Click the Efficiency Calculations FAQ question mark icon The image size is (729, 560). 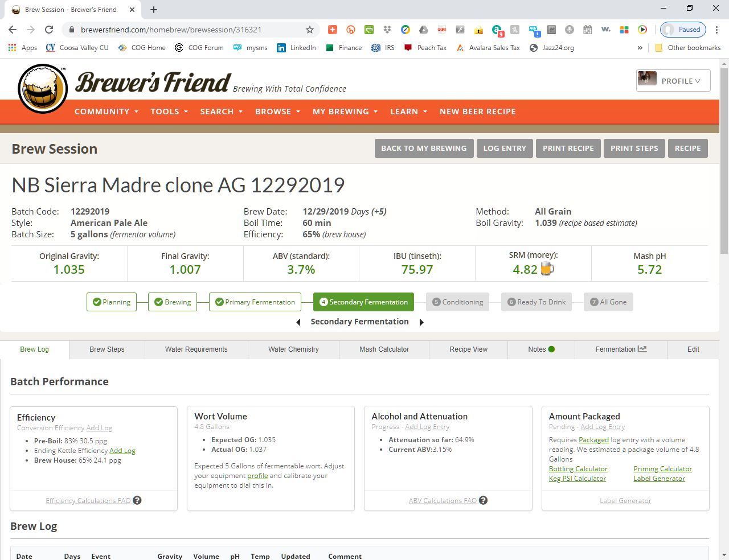[x=137, y=500]
